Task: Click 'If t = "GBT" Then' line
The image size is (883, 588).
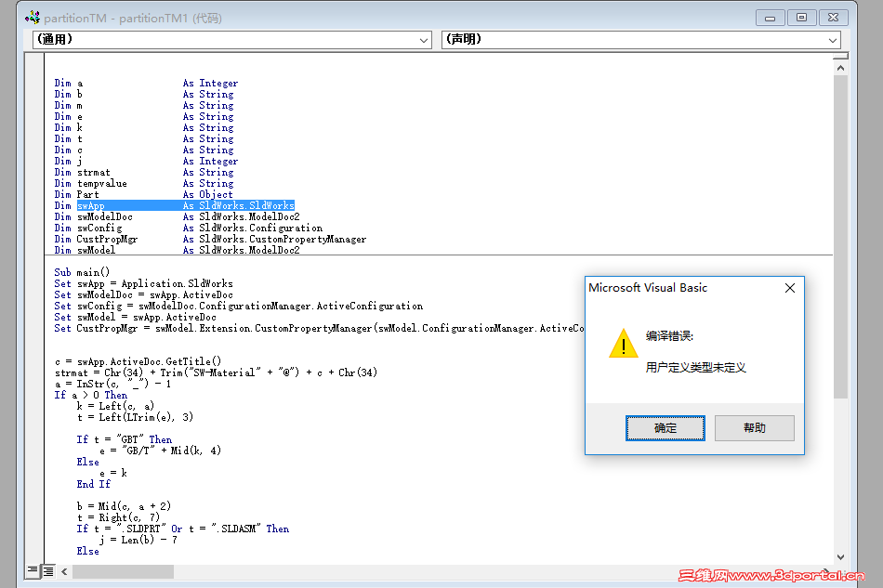Action: (125, 439)
